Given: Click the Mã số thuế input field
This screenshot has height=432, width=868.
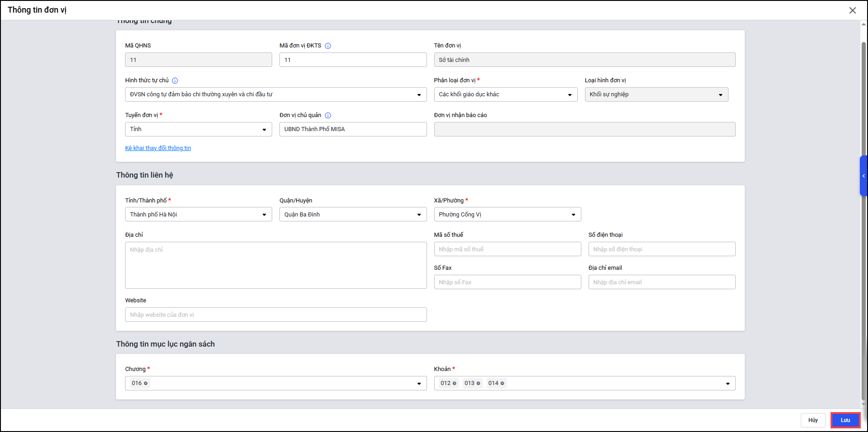Looking at the screenshot, I should pos(507,249).
